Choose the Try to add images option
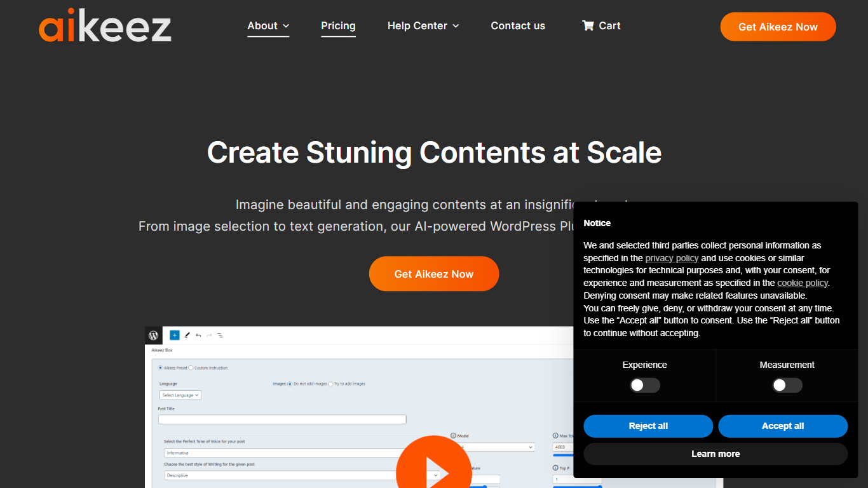The image size is (868, 488). click(x=330, y=384)
